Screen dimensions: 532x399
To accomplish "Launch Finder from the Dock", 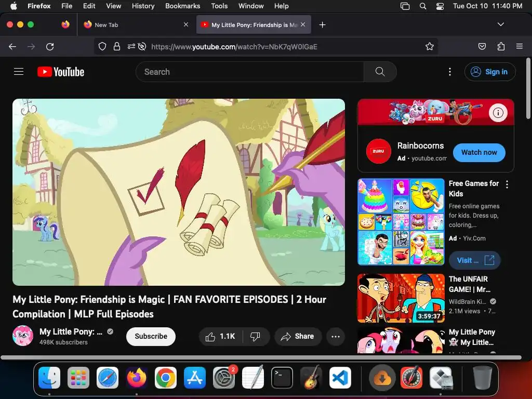I will (49, 378).
